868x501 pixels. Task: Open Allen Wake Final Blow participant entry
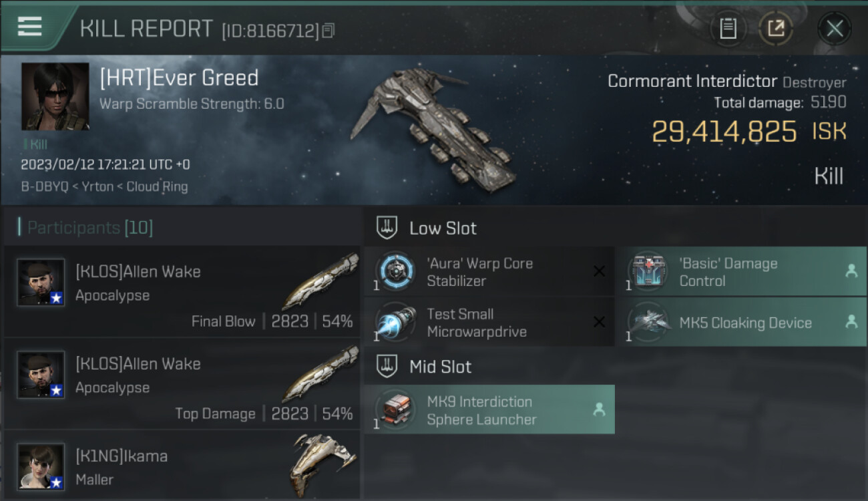182,291
